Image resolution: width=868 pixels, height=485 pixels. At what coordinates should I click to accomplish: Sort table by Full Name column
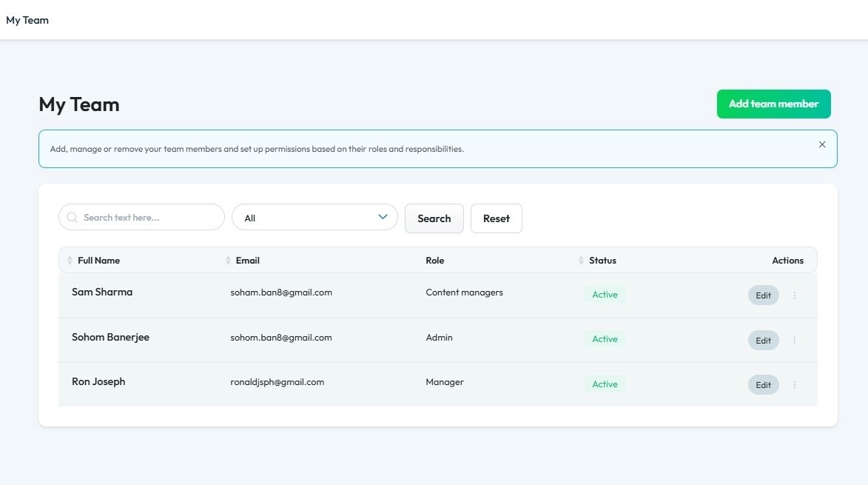70,261
